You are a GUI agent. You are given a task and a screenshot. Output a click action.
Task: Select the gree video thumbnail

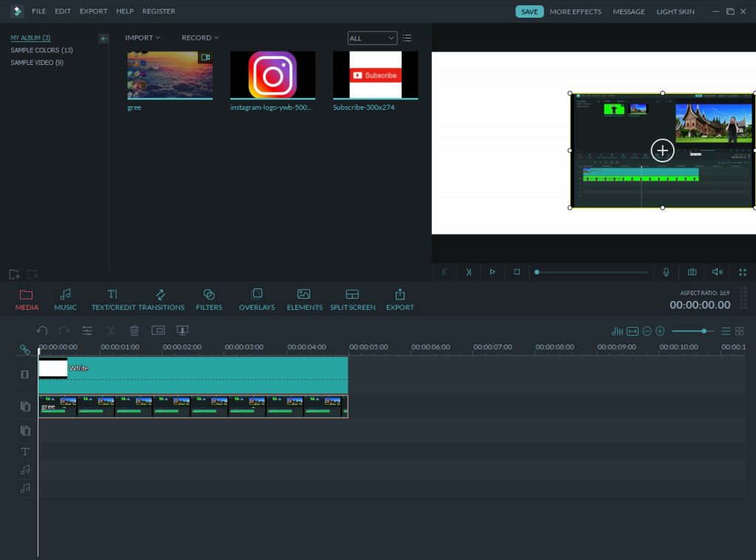pos(170,75)
